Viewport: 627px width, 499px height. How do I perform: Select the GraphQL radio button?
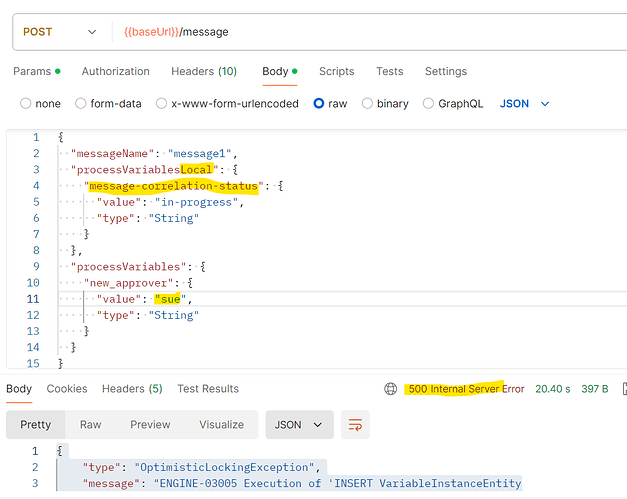click(428, 104)
